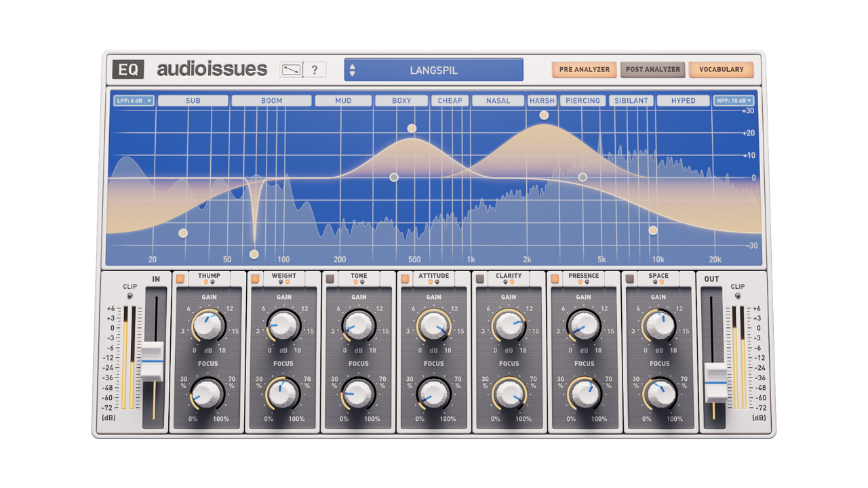Click the audioissues brand logo text
Screen dimensions: 868x488
tap(212, 69)
